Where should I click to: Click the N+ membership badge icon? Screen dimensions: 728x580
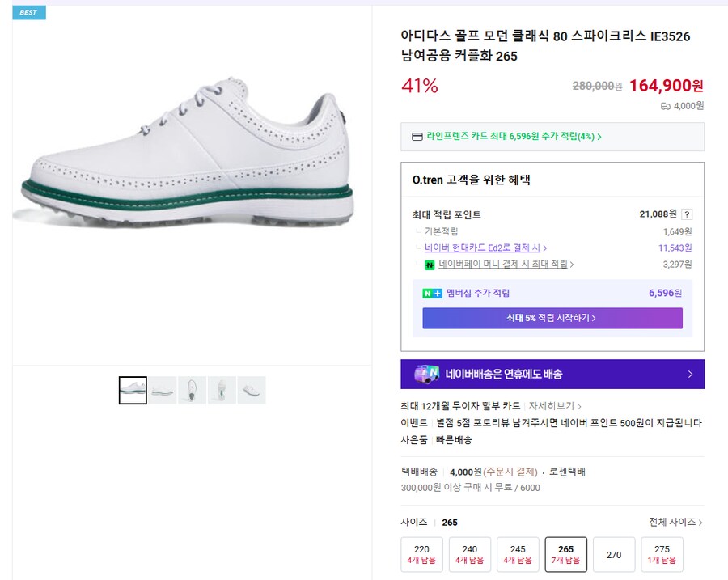[432, 294]
